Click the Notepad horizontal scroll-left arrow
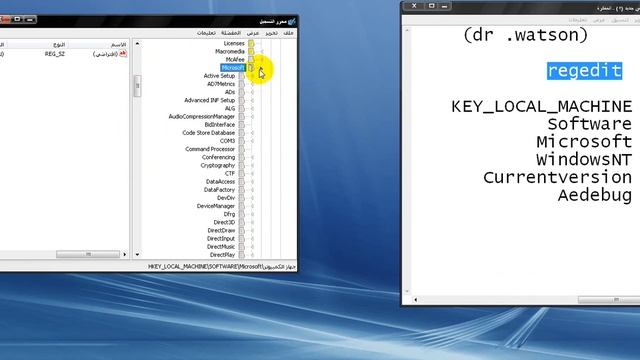Viewport: 640px width, 360px height. [416, 300]
